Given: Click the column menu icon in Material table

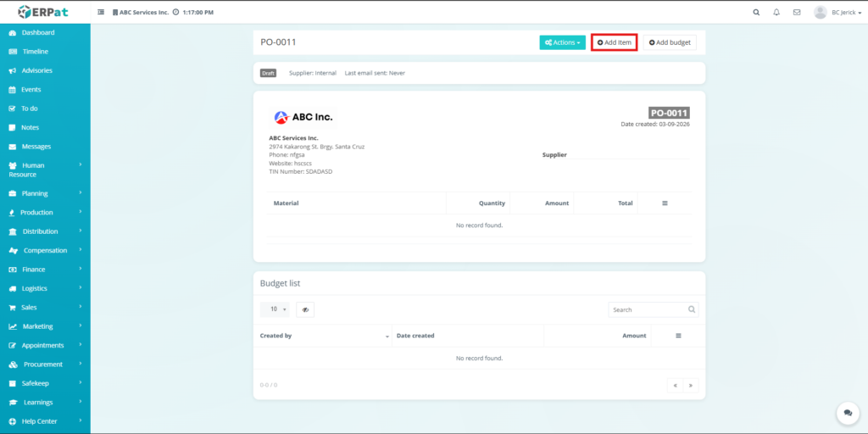Looking at the screenshot, I should [x=665, y=203].
